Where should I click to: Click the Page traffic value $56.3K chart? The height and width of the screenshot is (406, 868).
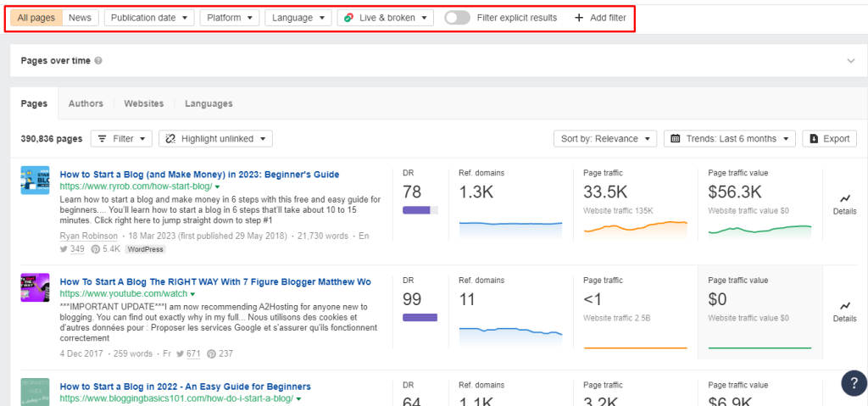(759, 230)
